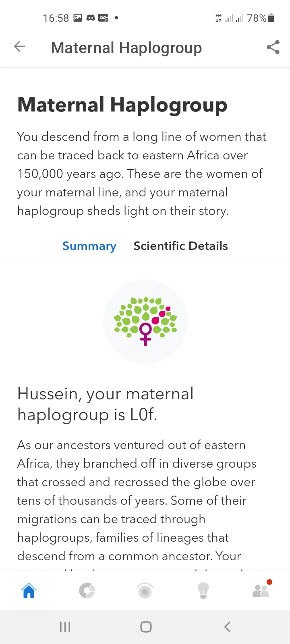Switch to the Scientific Details tab
The image size is (290, 644).
180,246
